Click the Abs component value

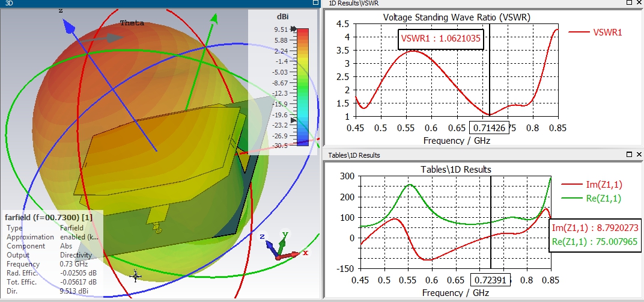(x=65, y=246)
